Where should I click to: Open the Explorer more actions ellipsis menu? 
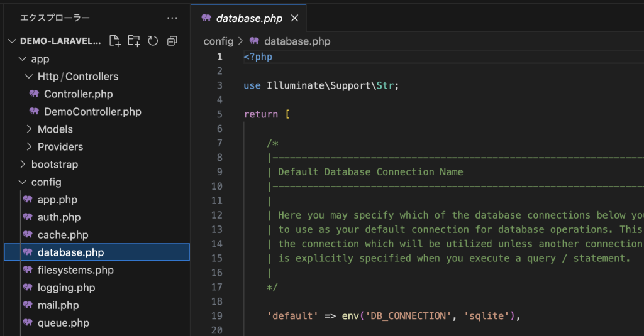coord(172,18)
